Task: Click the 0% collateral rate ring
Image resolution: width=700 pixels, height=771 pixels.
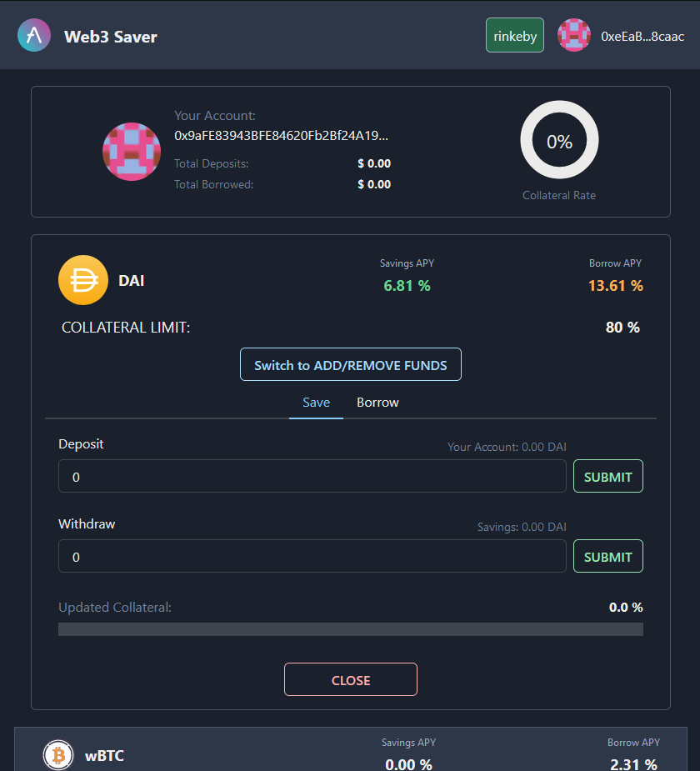Action: click(559, 142)
